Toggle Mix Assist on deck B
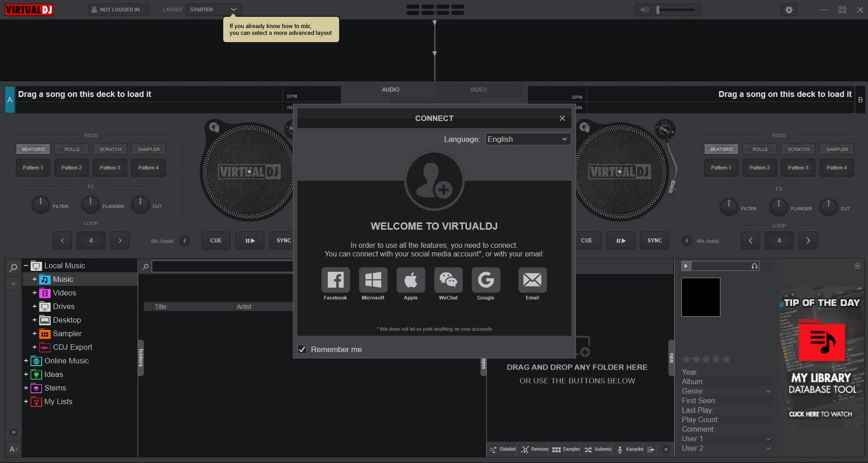Image resolution: width=868 pixels, height=463 pixels. coord(686,241)
